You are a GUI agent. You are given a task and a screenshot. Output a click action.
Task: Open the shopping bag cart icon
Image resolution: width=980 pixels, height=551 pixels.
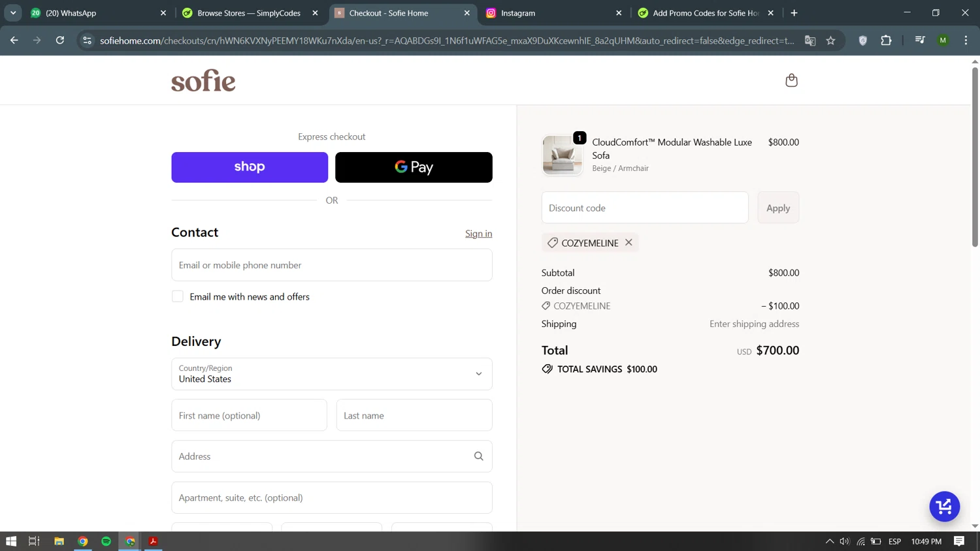pos(791,80)
